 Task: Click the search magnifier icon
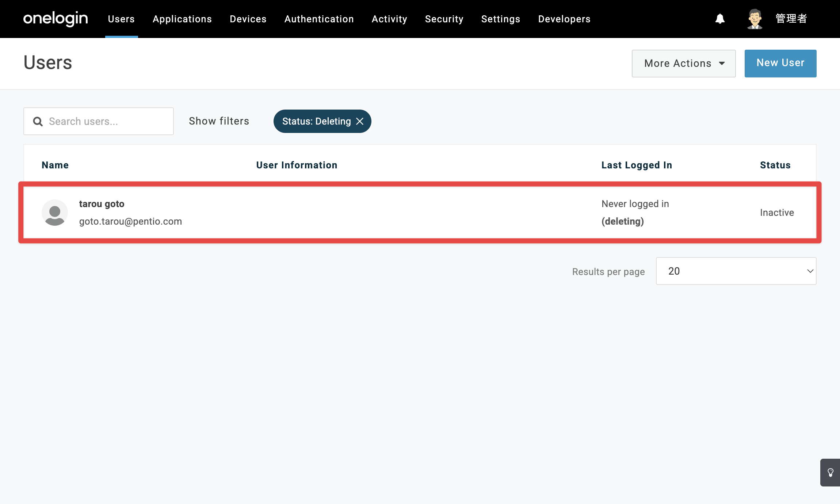pyautogui.click(x=38, y=121)
